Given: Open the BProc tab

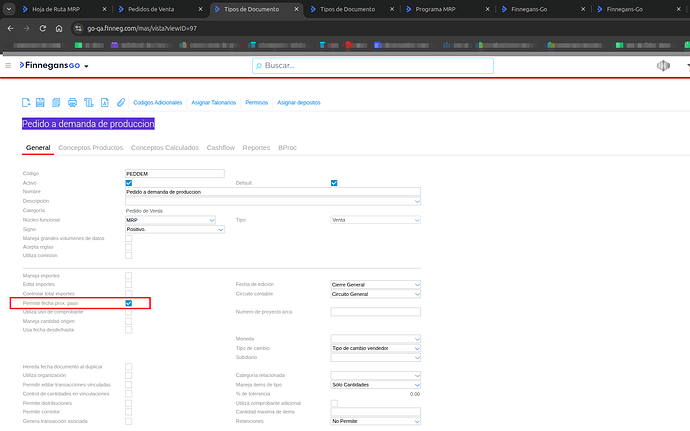Looking at the screenshot, I should (x=287, y=147).
